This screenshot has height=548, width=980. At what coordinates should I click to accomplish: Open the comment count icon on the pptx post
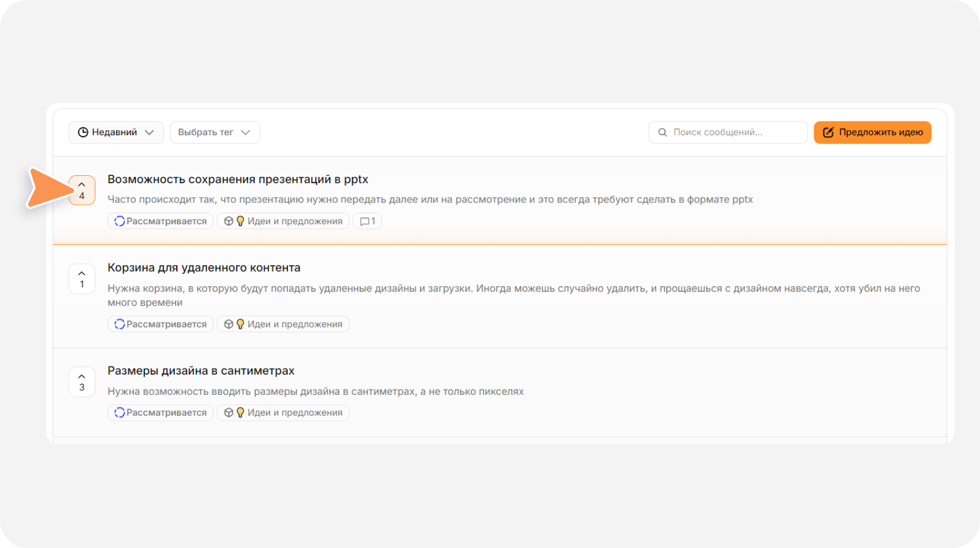[367, 221]
